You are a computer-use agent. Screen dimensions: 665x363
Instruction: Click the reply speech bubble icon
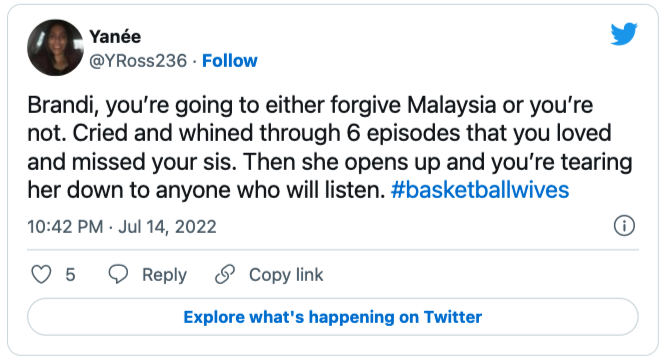[118, 274]
